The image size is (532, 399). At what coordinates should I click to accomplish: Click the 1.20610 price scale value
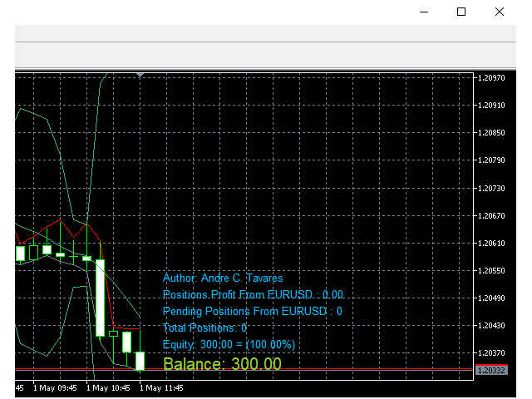coord(491,244)
